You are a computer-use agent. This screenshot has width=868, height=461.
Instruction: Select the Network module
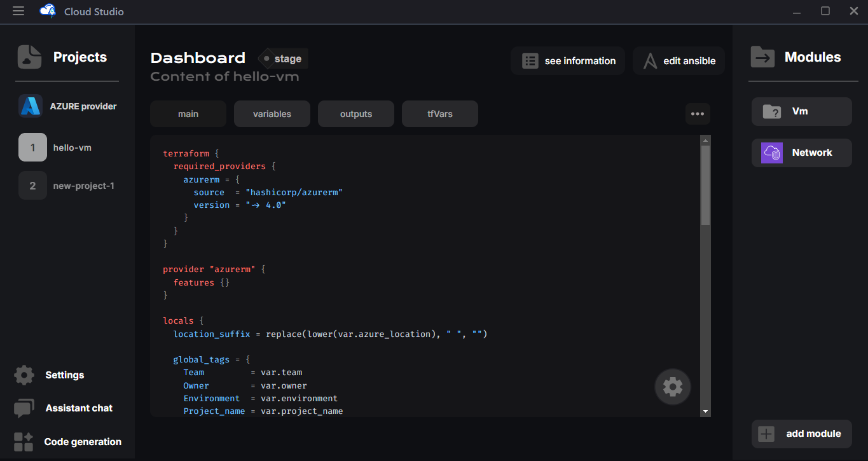(x=801, y=153)
